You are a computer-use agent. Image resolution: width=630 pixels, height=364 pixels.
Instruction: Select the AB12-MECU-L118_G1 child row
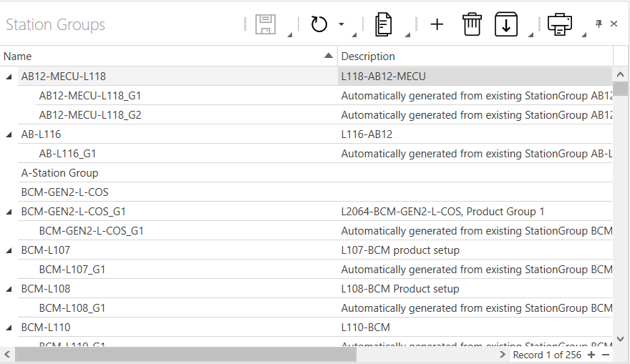click(324, 96)
